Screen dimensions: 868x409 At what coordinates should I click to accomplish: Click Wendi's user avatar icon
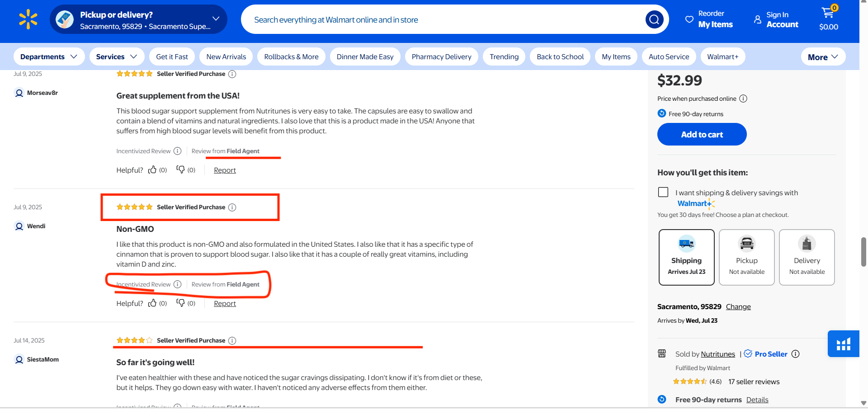[x=19, y=226]
